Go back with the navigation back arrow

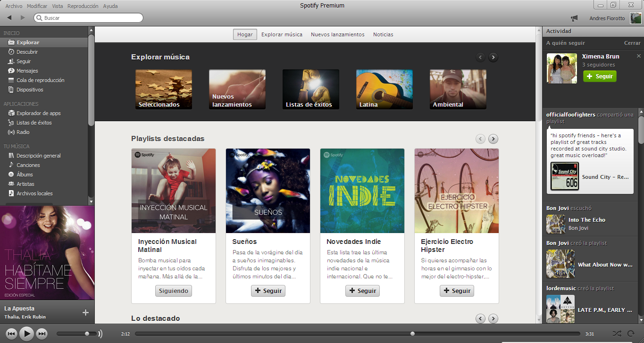coord(9,18)
